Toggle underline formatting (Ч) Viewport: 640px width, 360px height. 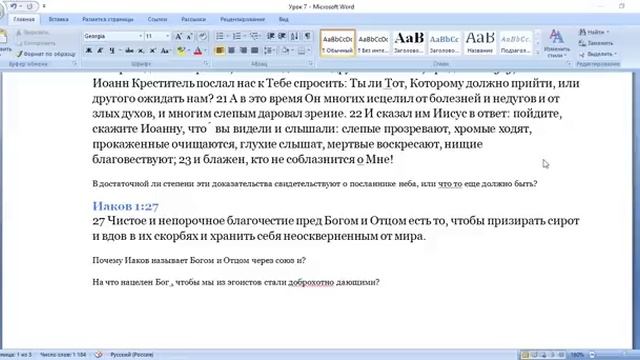click(111, 51)
